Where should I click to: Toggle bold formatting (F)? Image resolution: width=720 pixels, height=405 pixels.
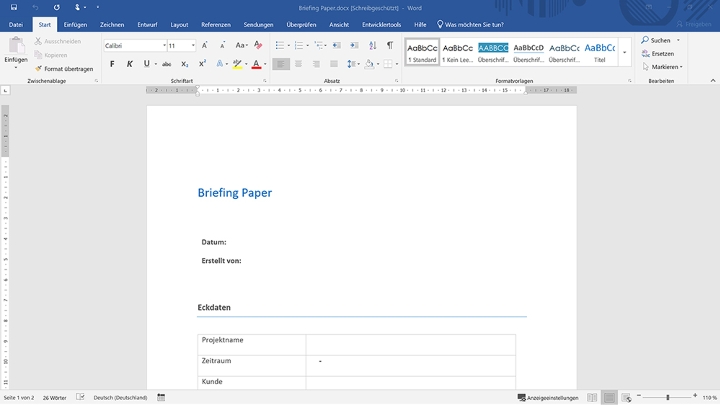[x=112, y=64]
